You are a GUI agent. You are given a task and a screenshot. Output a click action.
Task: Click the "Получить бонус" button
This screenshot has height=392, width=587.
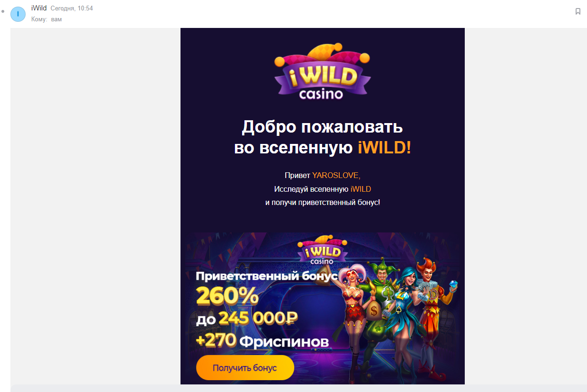pos(245,368)
